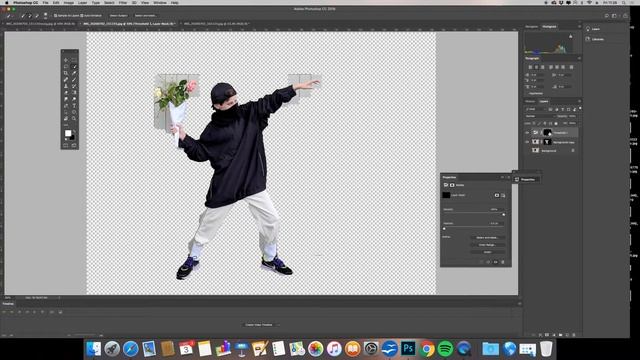The image size is (640, 360).
Task: Hide the Threshold 1 layer
Action: (527, 133)
